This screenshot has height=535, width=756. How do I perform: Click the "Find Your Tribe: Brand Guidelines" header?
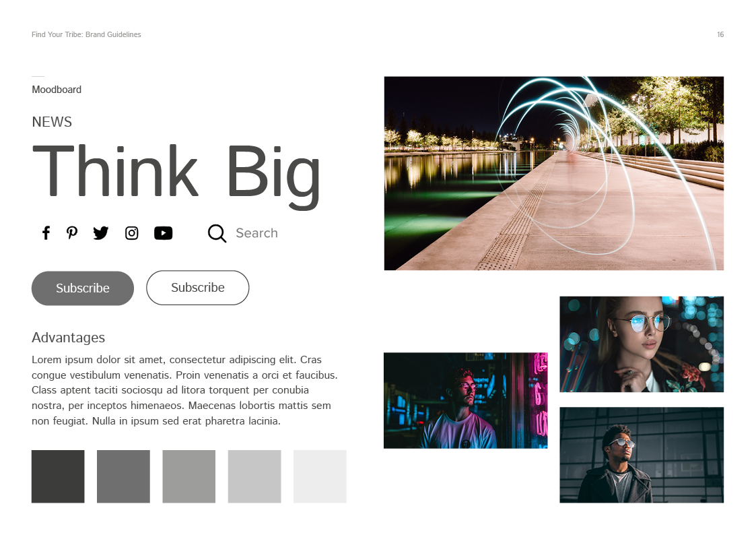tap(86, 35)
